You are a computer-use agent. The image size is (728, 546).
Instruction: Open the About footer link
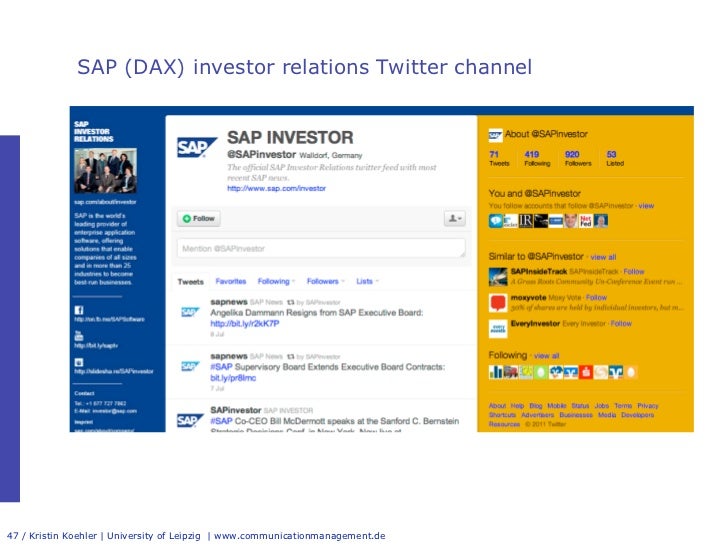click(497, 406)
